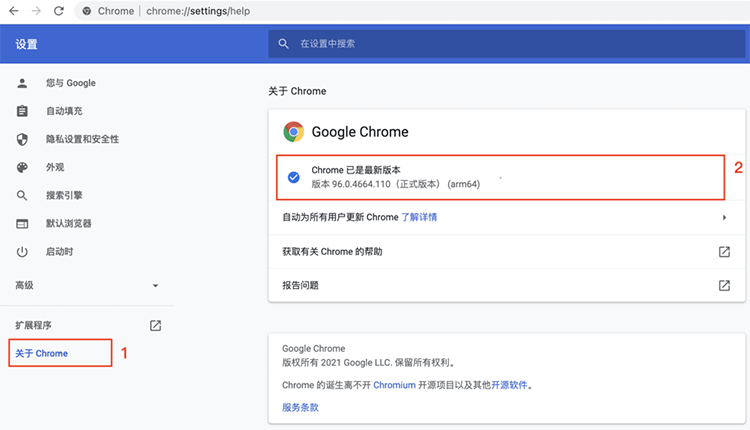Open the 自动填充 section
The width and height of the screenshot is (750, 430).
point(64,111)
